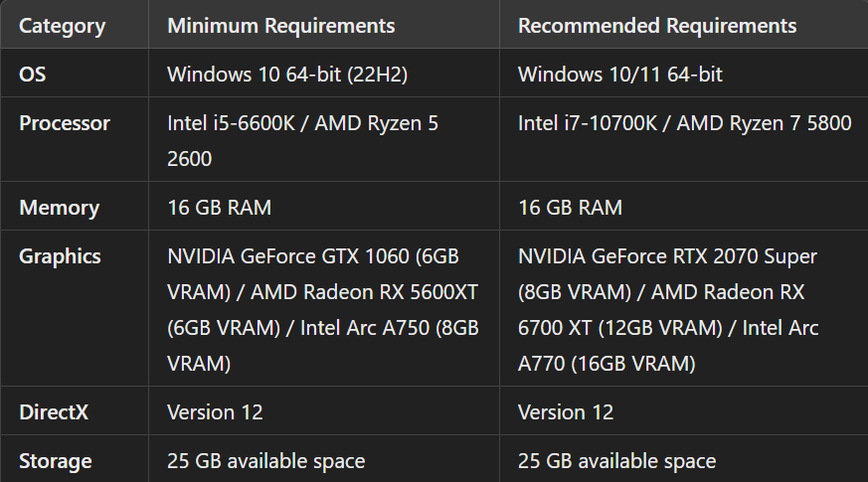Click the Intel i7-10700K recommended processor cell

[x=684, y=123]
